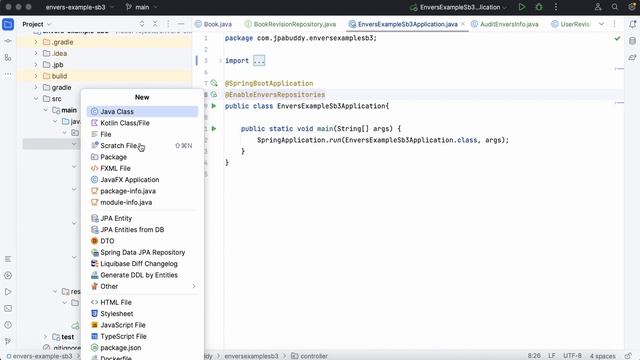Image resolution: width=640 pixels, height=360 pixels.
Task: Open project name envers-example-sb3 menu
Action: click(x=80, y=7)
